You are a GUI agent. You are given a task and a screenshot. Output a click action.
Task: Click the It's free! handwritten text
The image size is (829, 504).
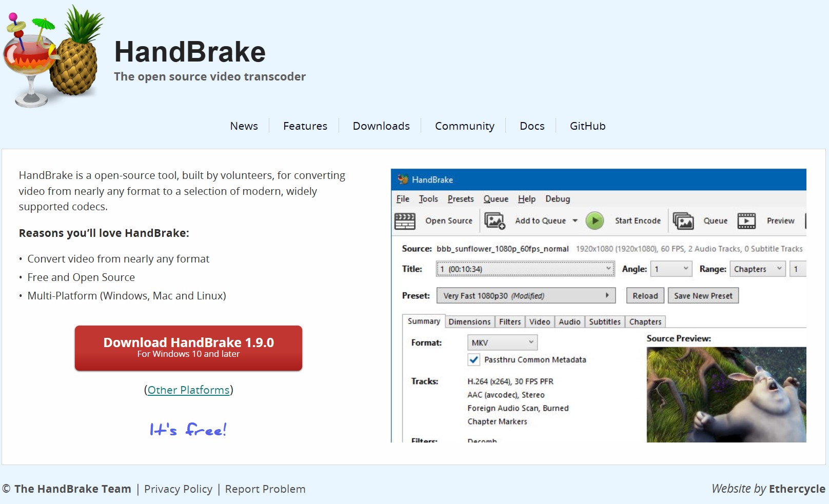click(188, 429)
